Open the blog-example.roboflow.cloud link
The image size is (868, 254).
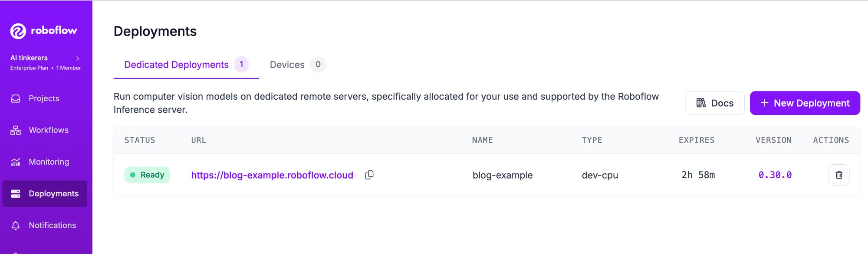[272, 175]
